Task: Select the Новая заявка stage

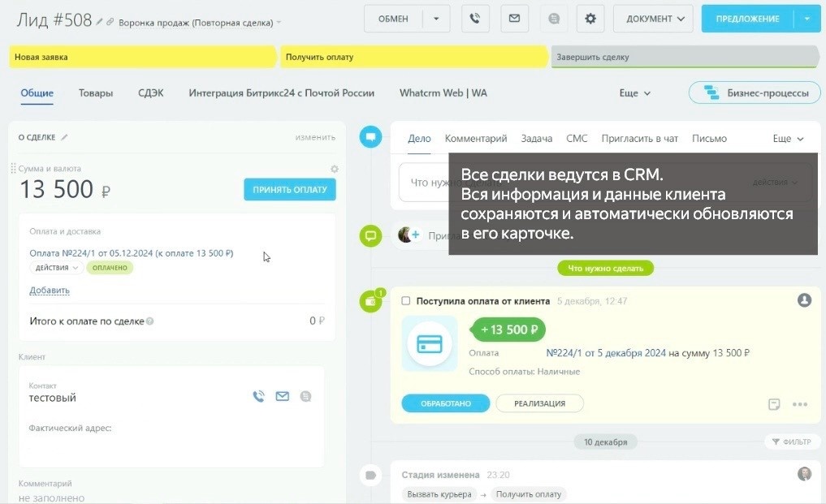Action: (x=142, y=57)
